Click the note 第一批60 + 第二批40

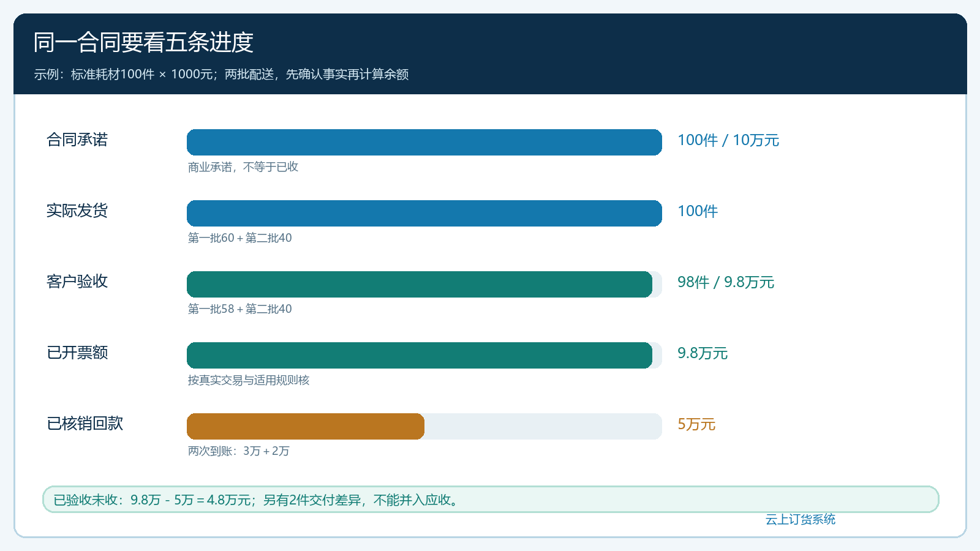pos(240,238)
